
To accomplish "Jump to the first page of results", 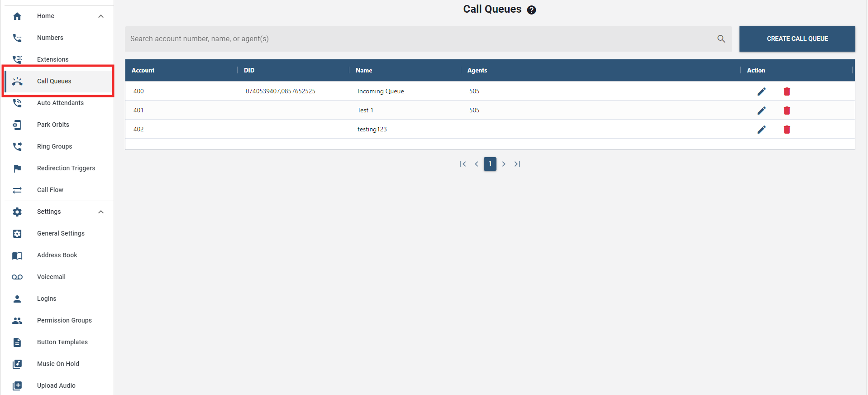I will click(463, 164).
